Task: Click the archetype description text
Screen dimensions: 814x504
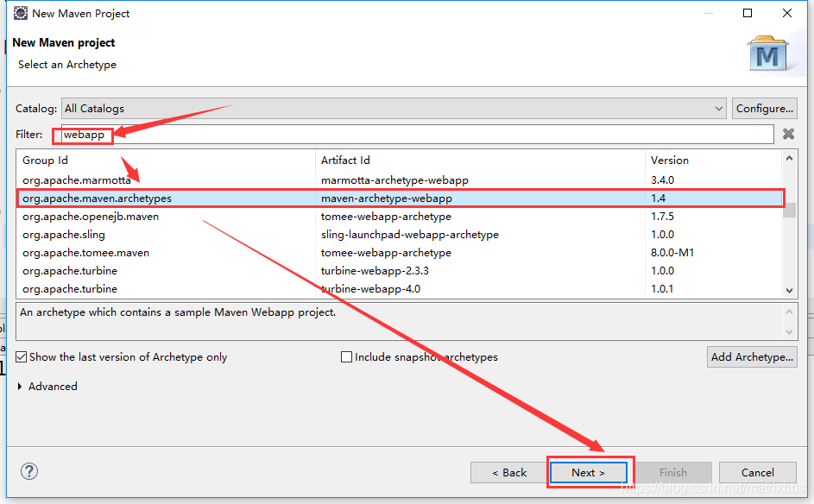Action: [178, 312]
